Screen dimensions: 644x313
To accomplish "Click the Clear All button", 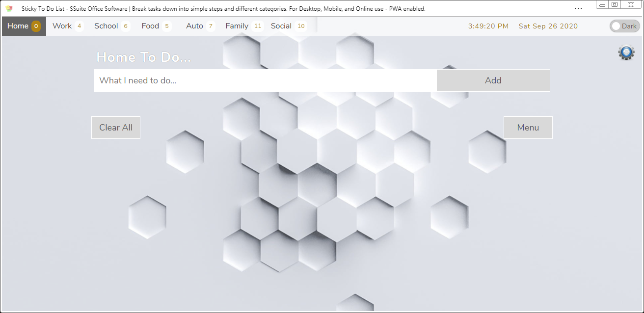I will pos(116,128).
